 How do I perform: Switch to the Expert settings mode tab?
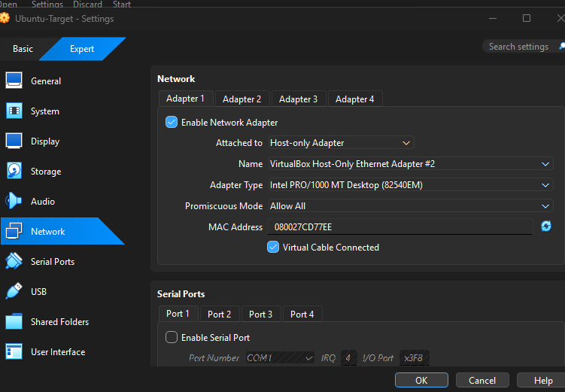[x=82, y=49]
